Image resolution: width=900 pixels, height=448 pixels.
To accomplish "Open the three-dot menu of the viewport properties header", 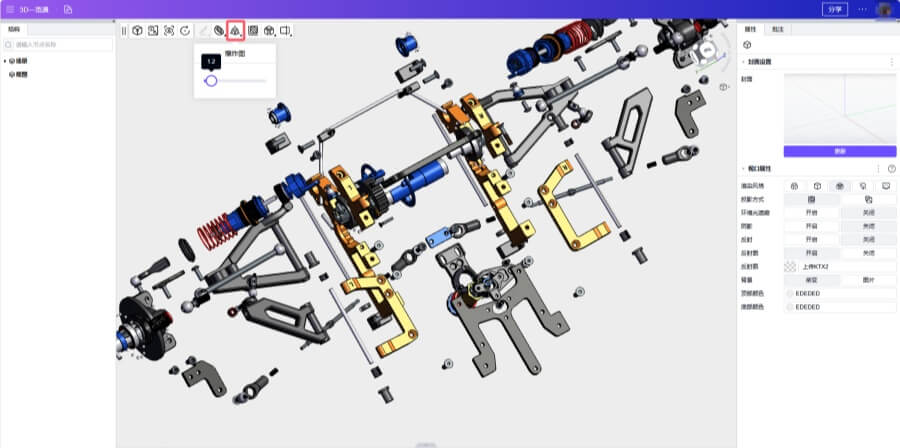I will pos(878,169).
